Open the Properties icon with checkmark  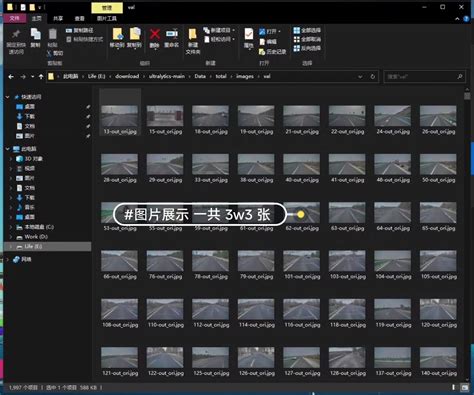[248, 34]
